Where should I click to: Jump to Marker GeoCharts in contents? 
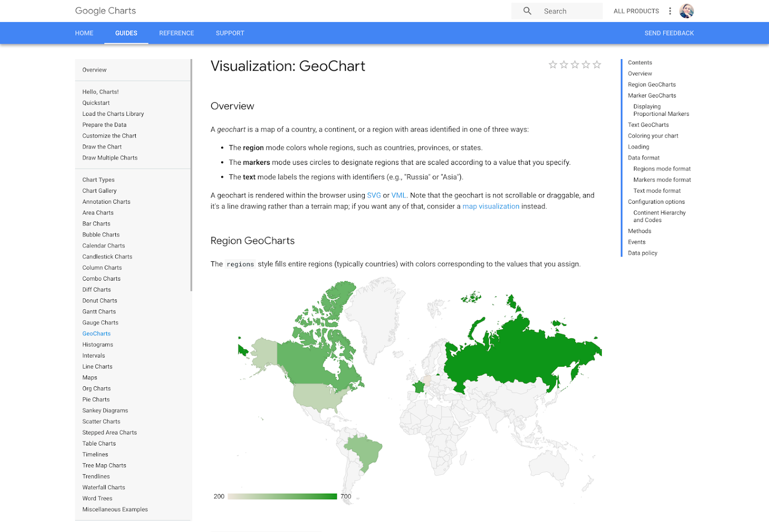652,96
